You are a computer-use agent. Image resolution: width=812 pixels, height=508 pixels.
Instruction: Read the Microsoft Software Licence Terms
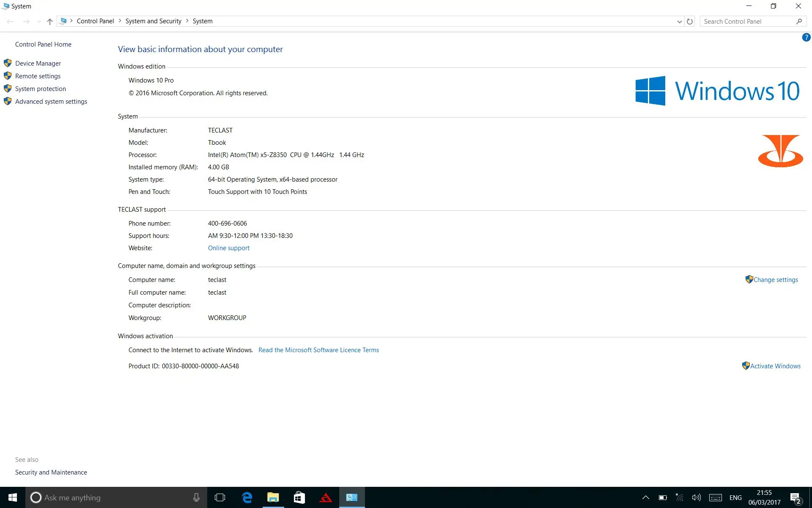coord(318,350)
